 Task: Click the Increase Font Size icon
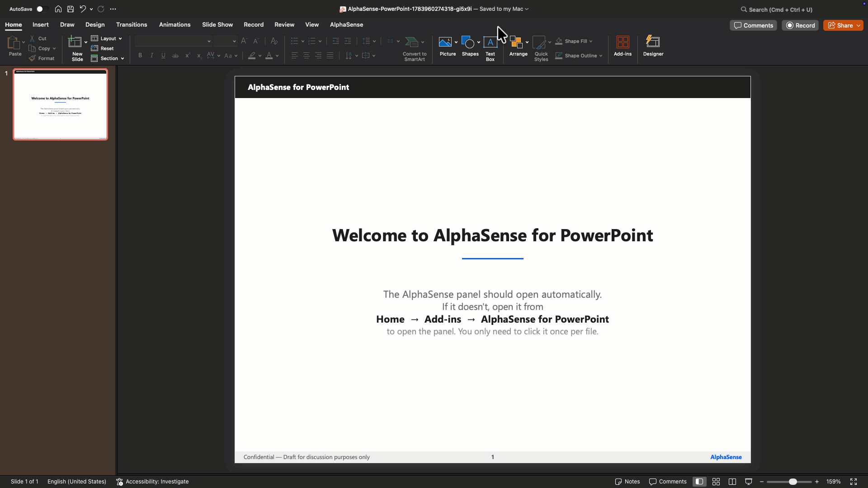244,41
